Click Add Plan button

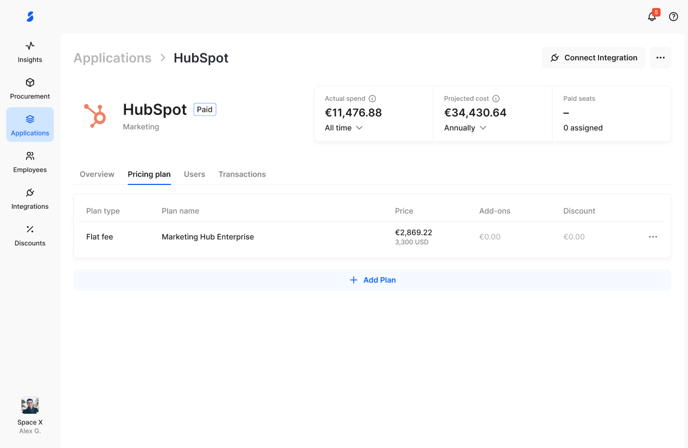coord(372,280)
